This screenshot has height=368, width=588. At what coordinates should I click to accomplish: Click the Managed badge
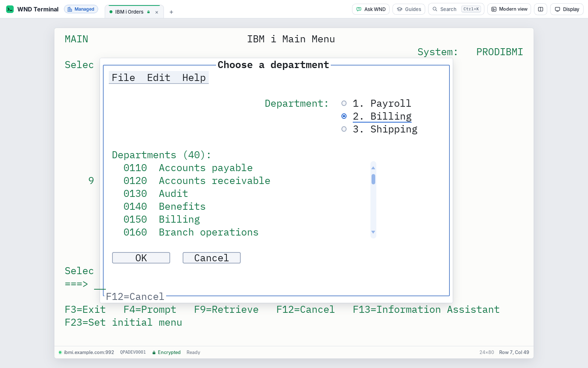[x=81, y=9]
